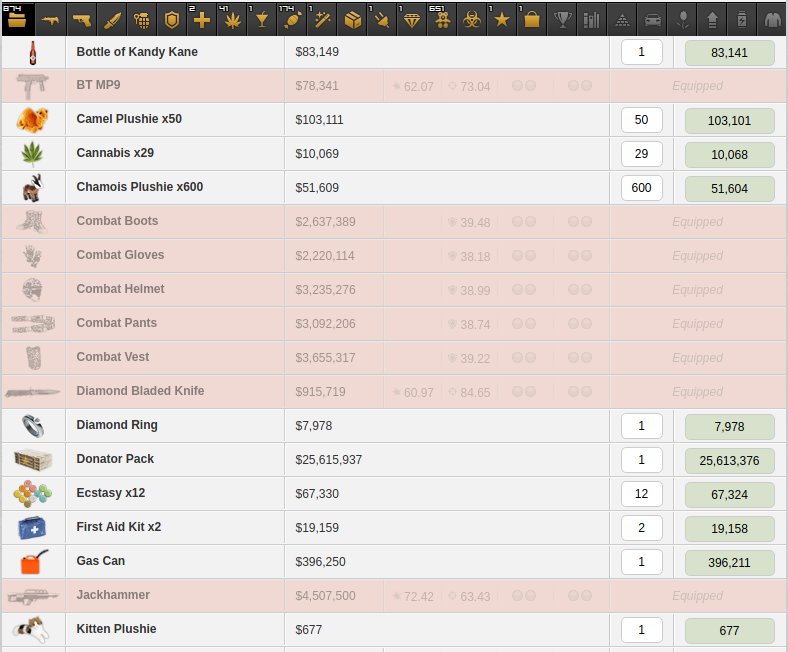Image resolution: width=788 pixels, height=652 pixels.
Task: Edit the Chamois Plushie quantity box
Action: [641, 188]
